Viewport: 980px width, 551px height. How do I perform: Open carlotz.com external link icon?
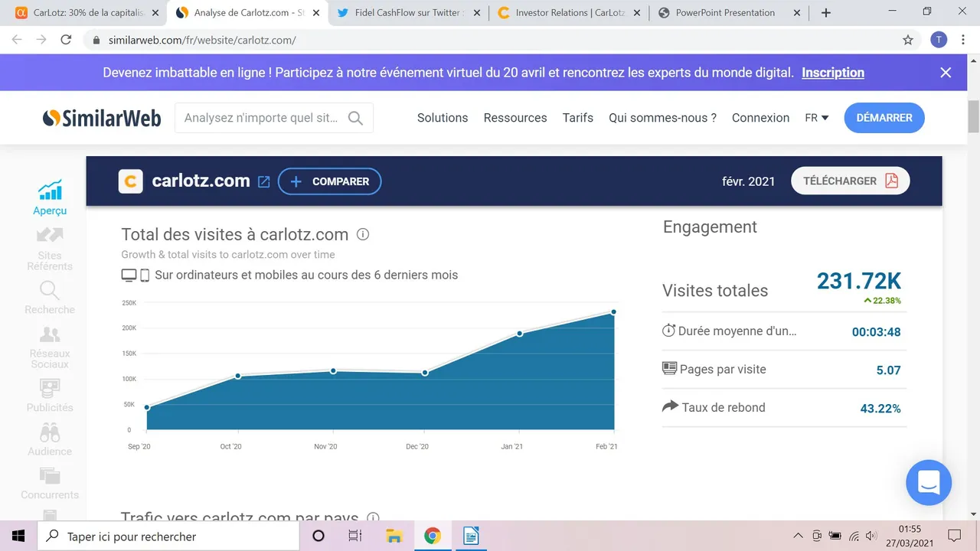(x=263, y=181)
